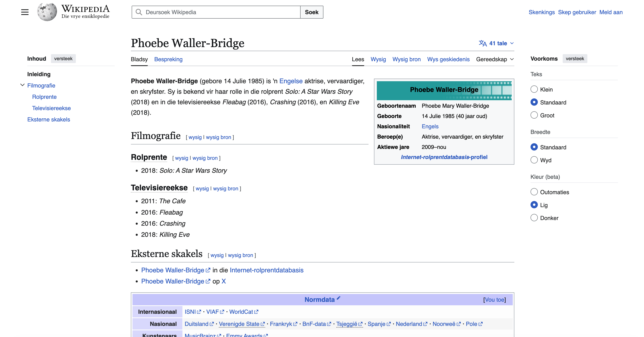Hide the Voorkoms panel via versteek
This screenshot has height=337, width=644.
click(x=575, y=58)
